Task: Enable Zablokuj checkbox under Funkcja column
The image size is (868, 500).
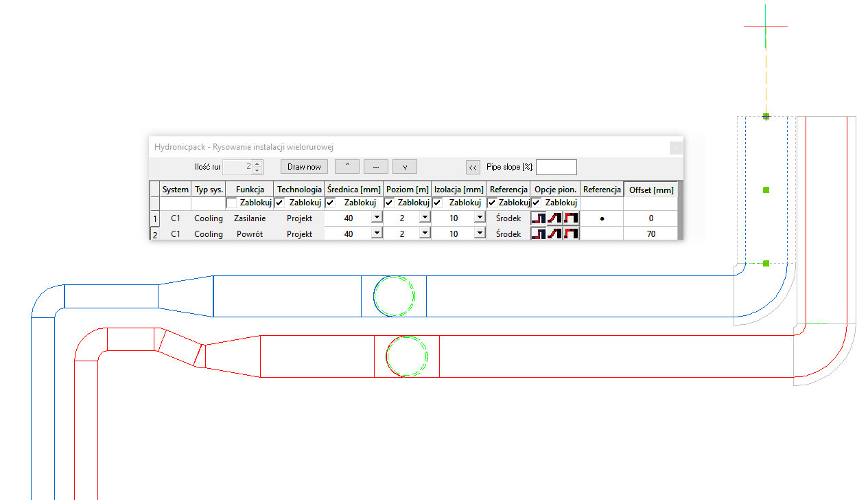Action: (x=232, y=203)
